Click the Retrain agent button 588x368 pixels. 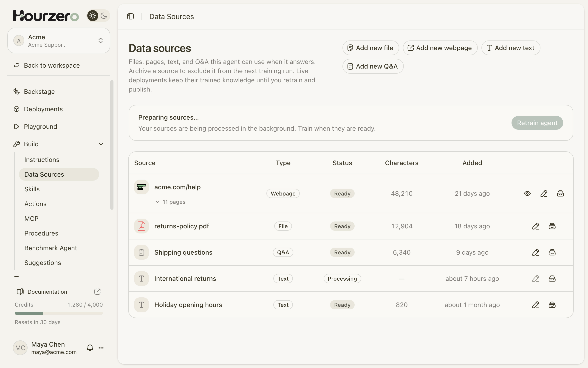click(x=537, y=123)
